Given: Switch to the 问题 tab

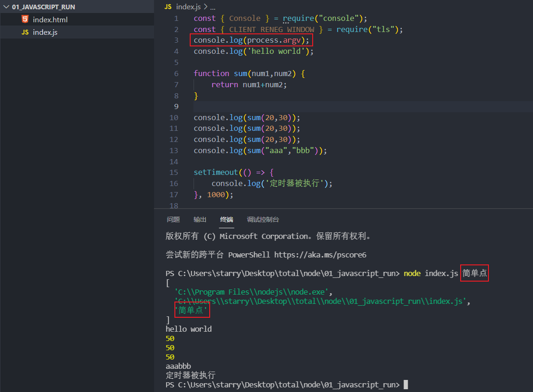Looking at the screenshot, I should point(173,219).
